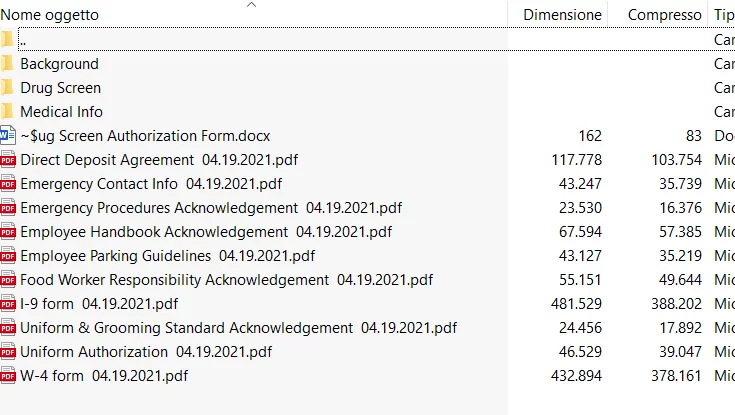
Task: Select Emergency Procedures Acknowledgement pdf file
Action: click(x=210, y=208)
